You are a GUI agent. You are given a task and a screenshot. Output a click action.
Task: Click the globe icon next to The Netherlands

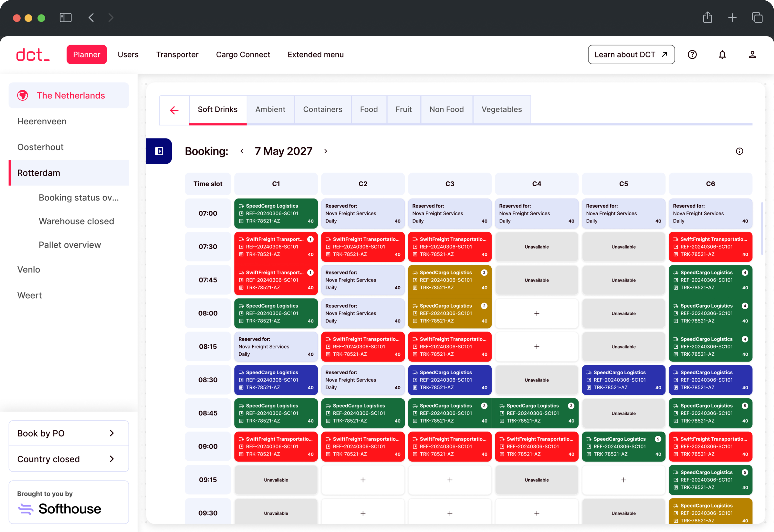(22, 95)
